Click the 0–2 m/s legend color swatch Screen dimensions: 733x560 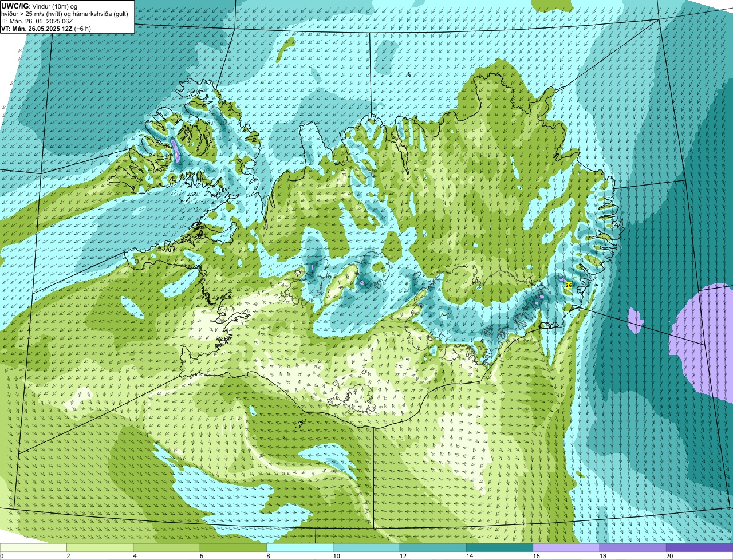(x=33, y=547)
